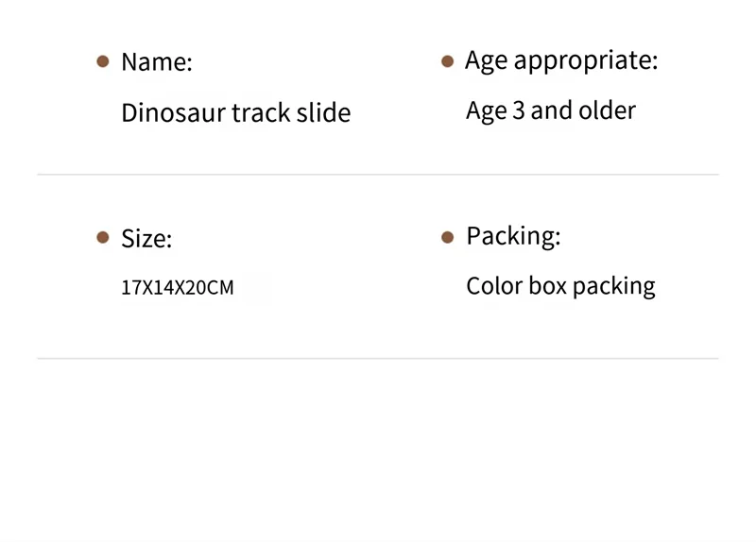
Task: Click the "Name:" label
Action: point(157,62)
